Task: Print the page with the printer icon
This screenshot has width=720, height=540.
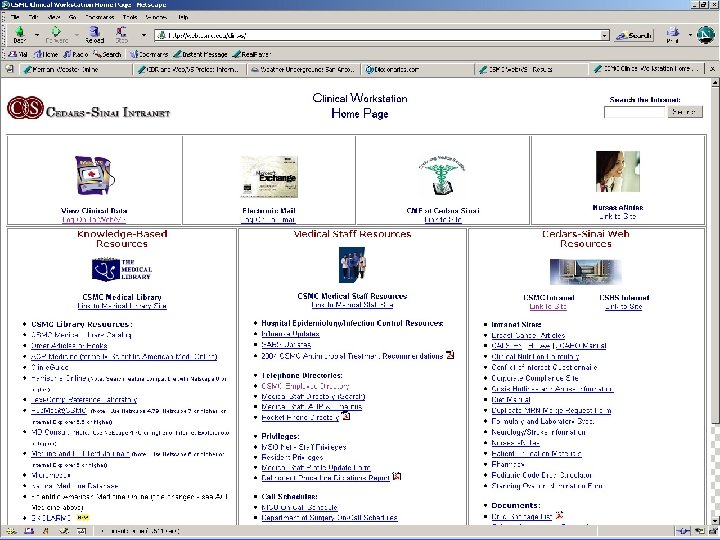Action: [x=673, y=32]
